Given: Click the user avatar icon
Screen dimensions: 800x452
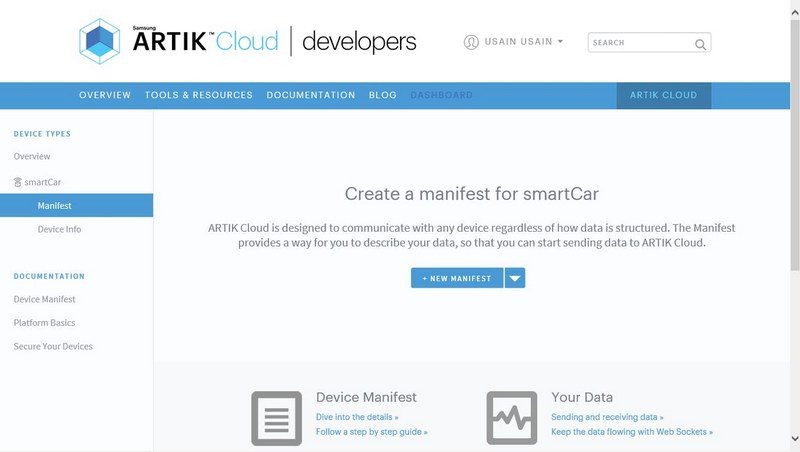Looking at the screenshot, I should [471, 42].
